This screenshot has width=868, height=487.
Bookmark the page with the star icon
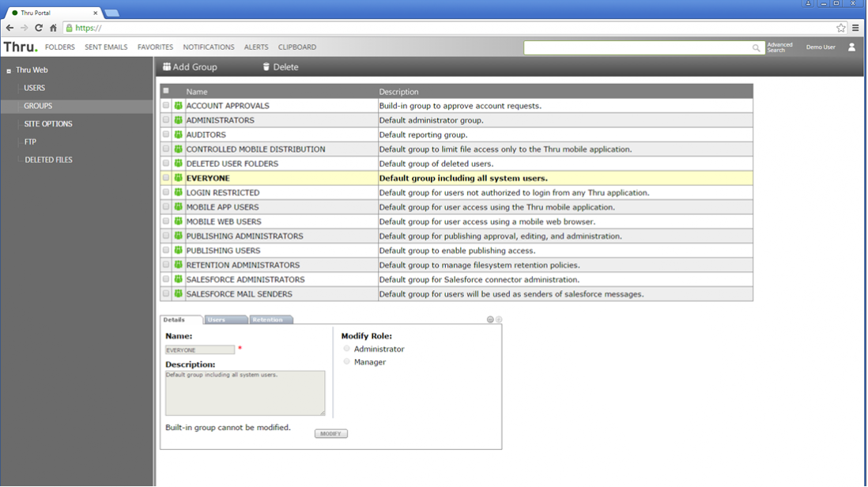coord(841,28)
